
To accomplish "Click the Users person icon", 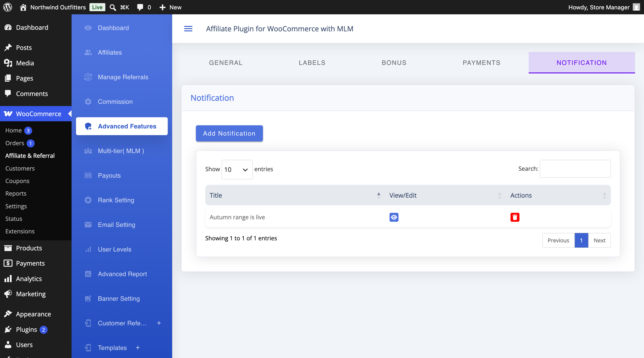I will [8, 345].
